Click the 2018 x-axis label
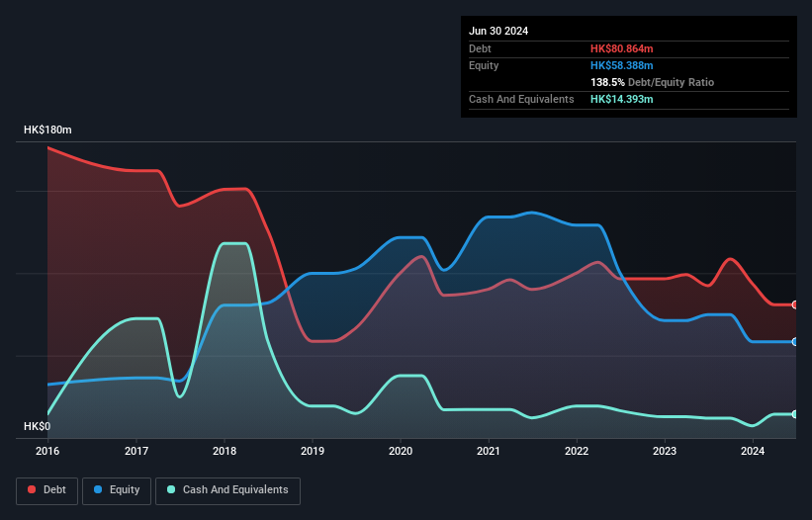Screen dimensions: 812x520 pyautogui.click(x=225, y=451)
